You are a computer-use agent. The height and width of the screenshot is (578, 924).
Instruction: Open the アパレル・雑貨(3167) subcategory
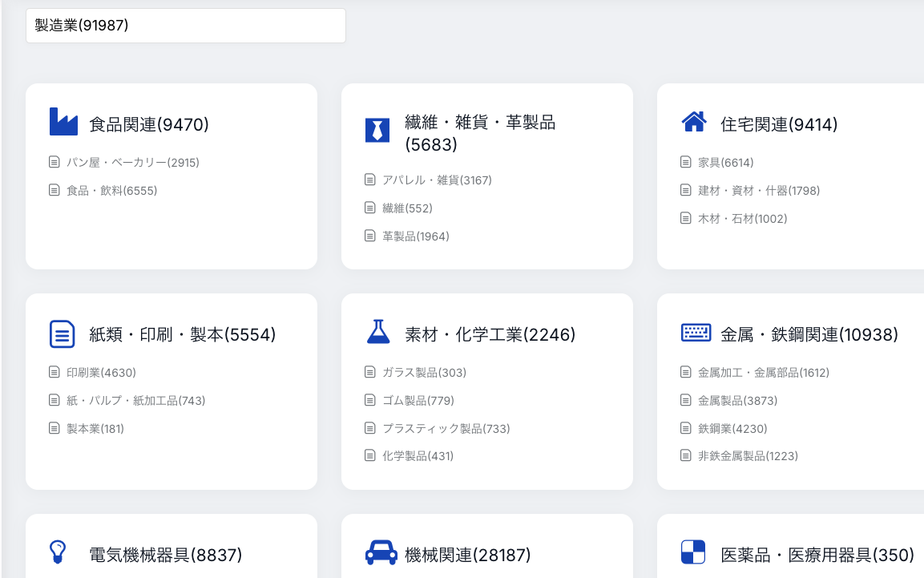pyautogui.click(x=437, y=180)
